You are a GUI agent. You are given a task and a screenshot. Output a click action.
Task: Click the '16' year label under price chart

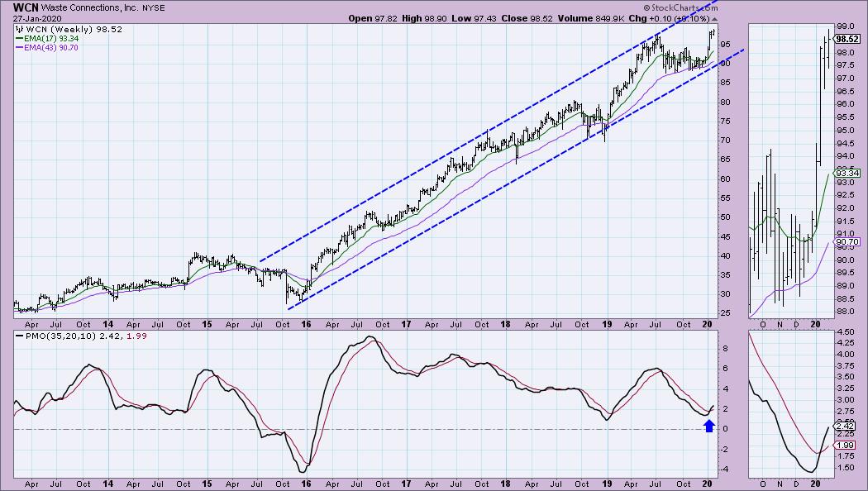tap(306, 324)
